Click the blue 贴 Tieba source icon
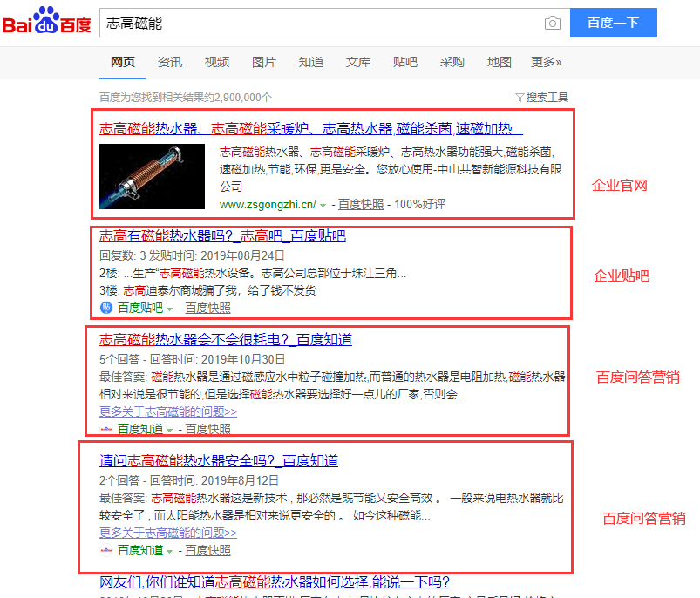The width and height of the screenshot is (700, 598). click(106, 308)
